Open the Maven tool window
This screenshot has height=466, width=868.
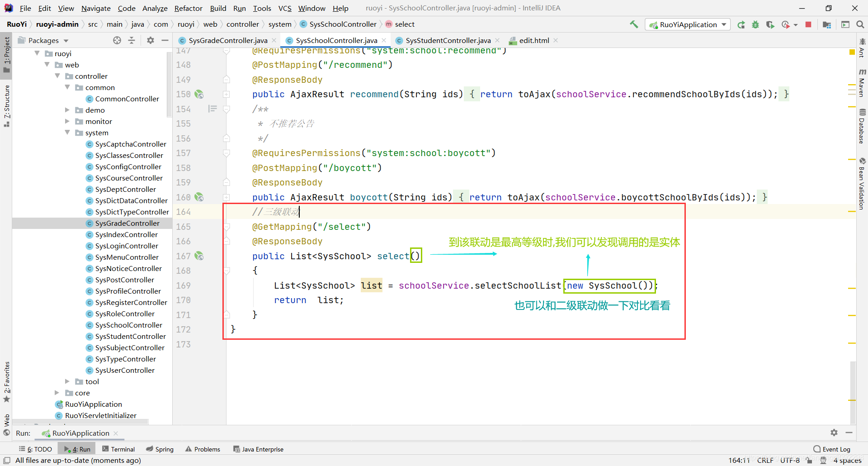pyautogui.click(x=862, y=83)
